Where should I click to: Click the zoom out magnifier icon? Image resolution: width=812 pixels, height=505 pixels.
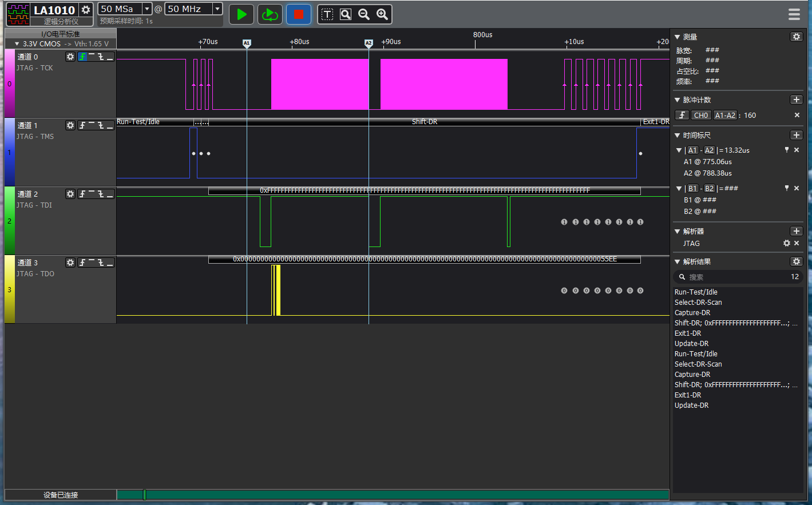tap(364, 14)
